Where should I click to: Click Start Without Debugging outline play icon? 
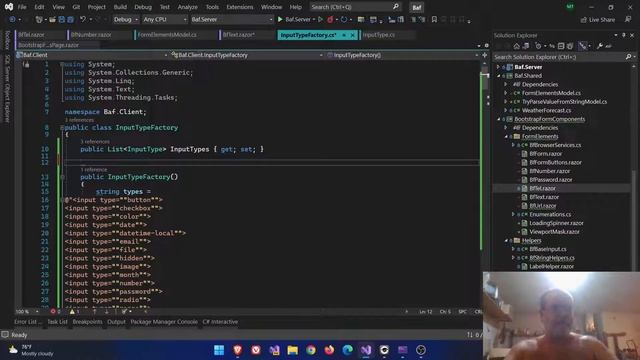(x=320, y=19)
